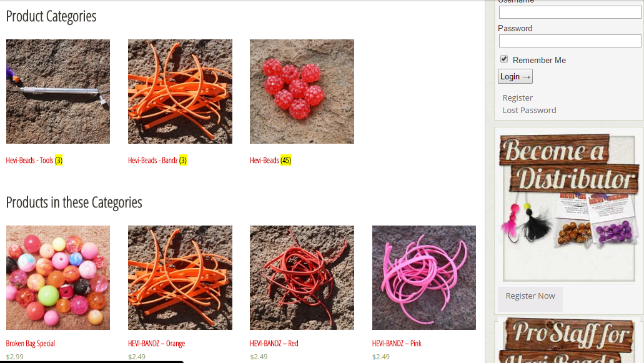Click the Pro Staff for Hevi-Beads banner

tap(569, 341)
